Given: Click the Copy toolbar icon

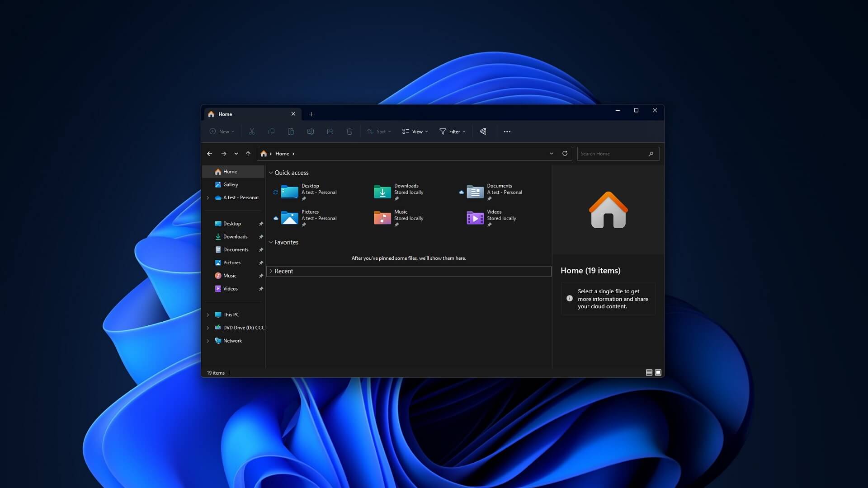Looking at the screenshot, I should coord(271,131).
